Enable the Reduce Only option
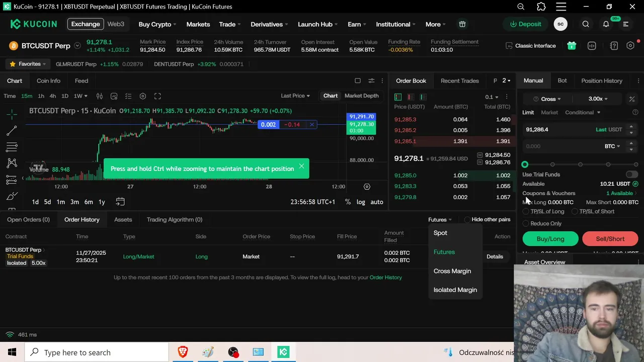644x362 pixels. [526, 224]
